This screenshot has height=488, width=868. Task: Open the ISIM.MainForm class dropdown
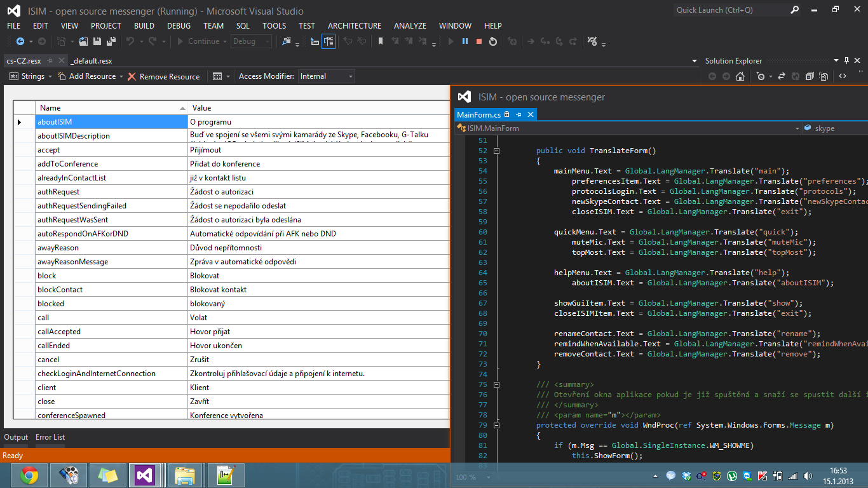tap(629, 128)
